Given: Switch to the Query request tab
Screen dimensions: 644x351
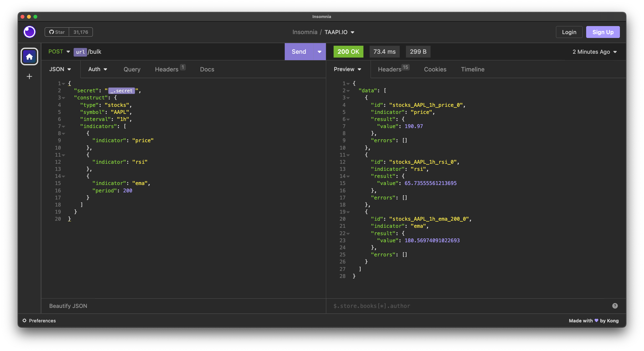Looking at the screenshot, I should tap(132, 69).
